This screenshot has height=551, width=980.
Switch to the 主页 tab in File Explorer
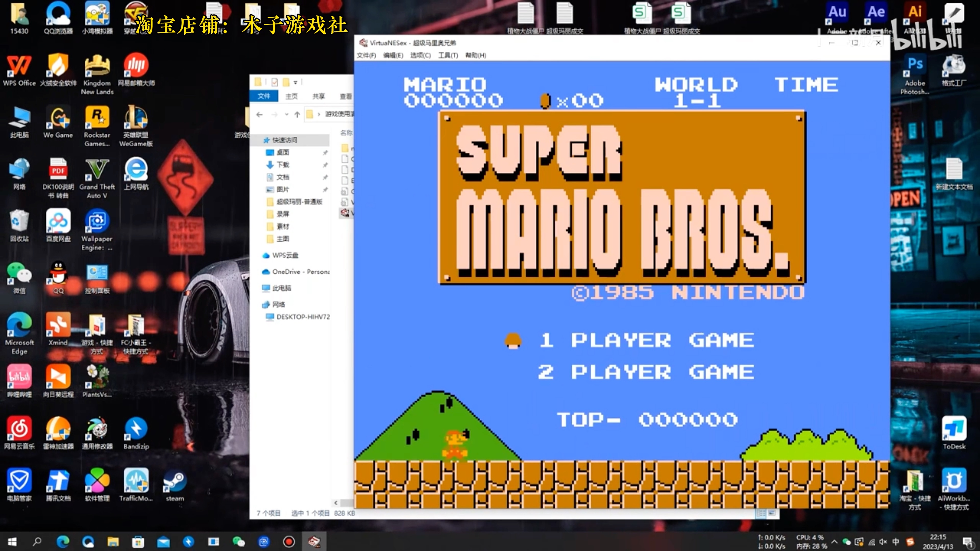click(291, 96)
